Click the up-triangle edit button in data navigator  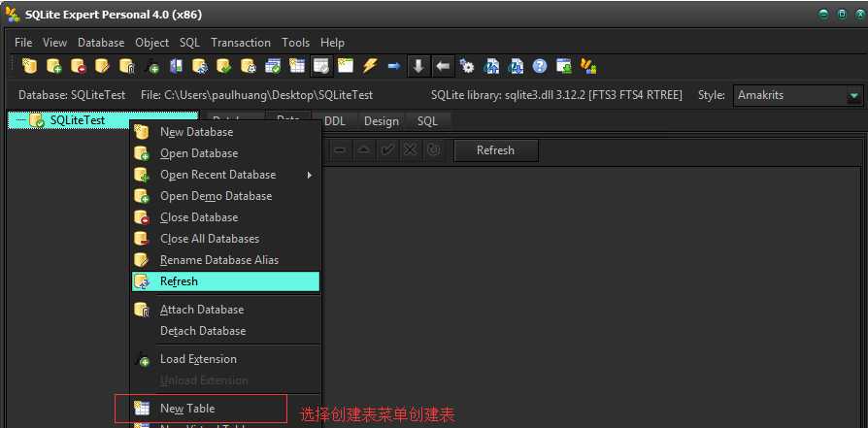pyautogui.click(x=364, y=150)
